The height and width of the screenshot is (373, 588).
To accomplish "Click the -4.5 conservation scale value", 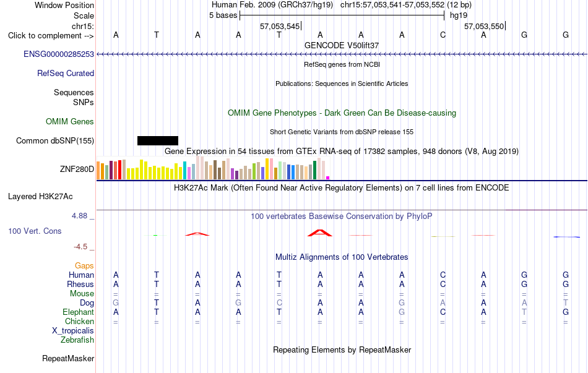I will 80,246.
